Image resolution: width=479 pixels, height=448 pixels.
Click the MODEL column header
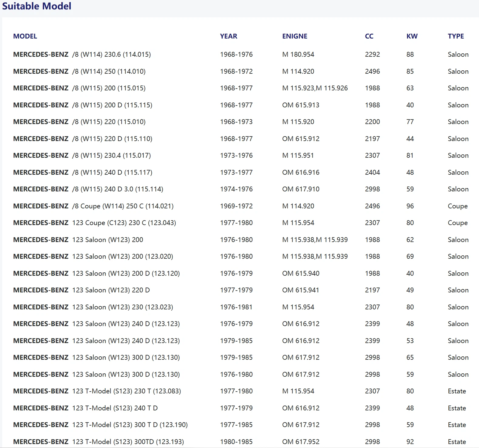pos(25,36)
